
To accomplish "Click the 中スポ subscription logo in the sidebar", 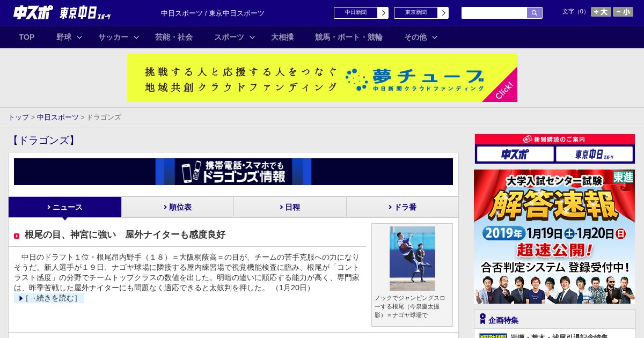I will (x=515, y=154).
